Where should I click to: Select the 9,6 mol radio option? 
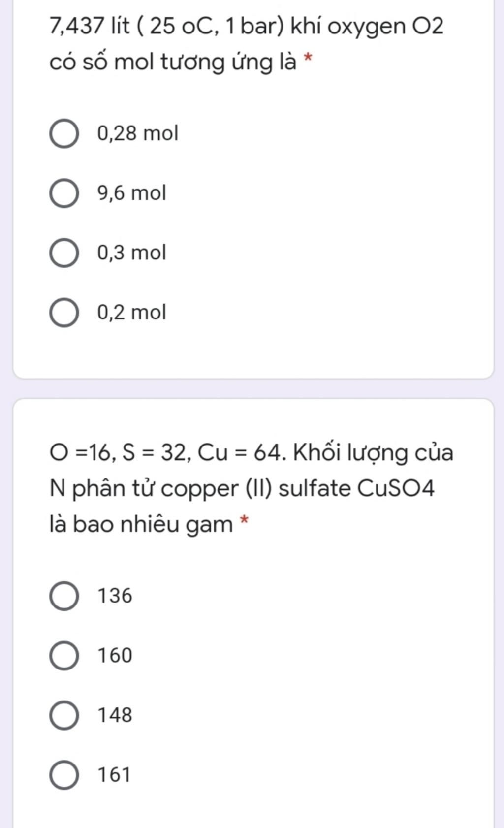point(64,193)
